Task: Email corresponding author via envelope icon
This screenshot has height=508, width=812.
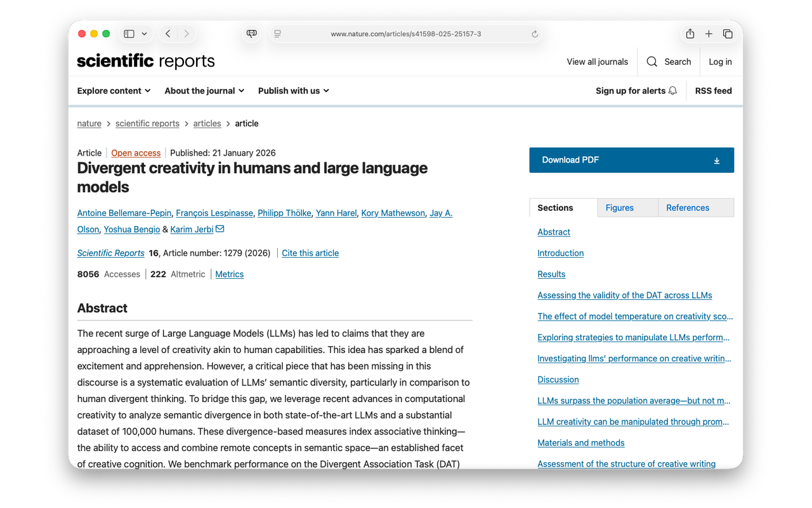Action: pos(218,229)
